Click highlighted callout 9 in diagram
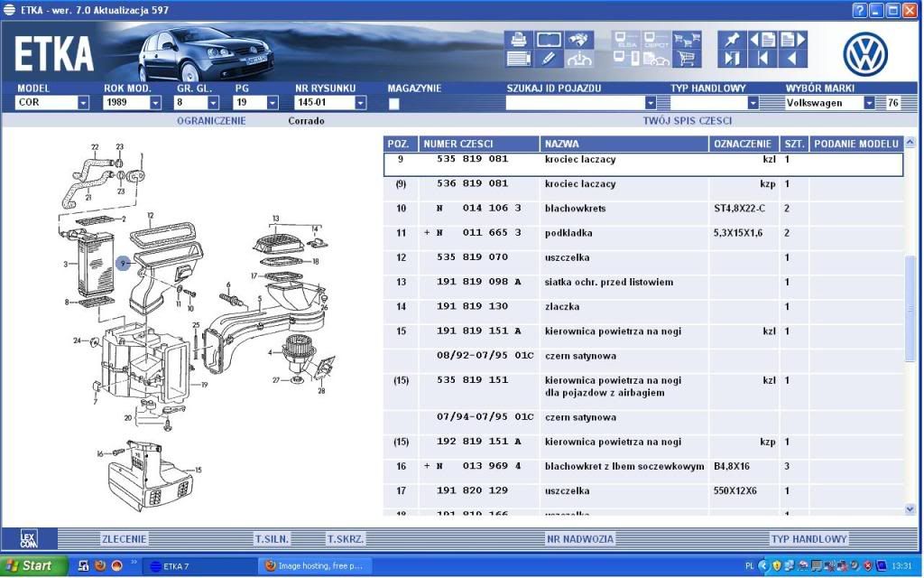The width and height of the screenshot is (924, 578). pos(123,263)
